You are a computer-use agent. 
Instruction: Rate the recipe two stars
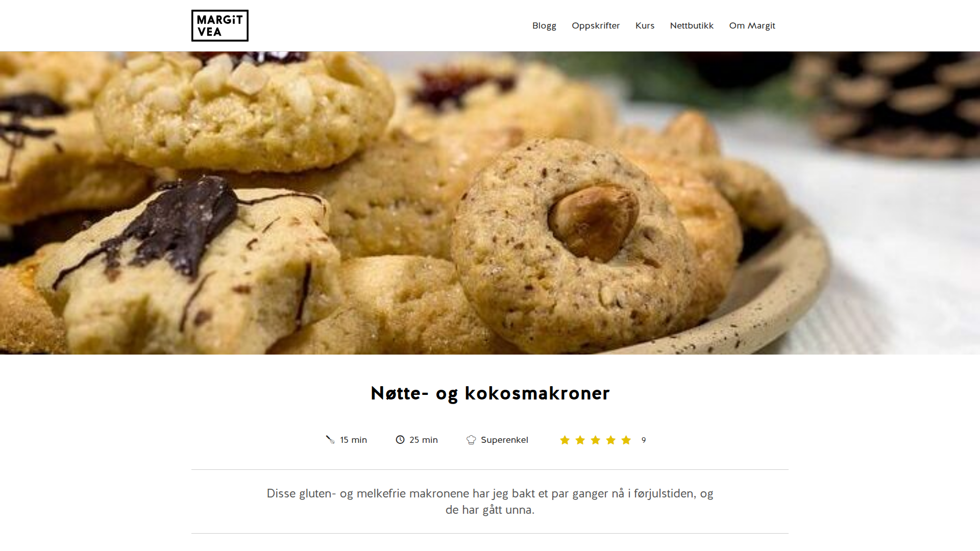click(x=580, y=440)
